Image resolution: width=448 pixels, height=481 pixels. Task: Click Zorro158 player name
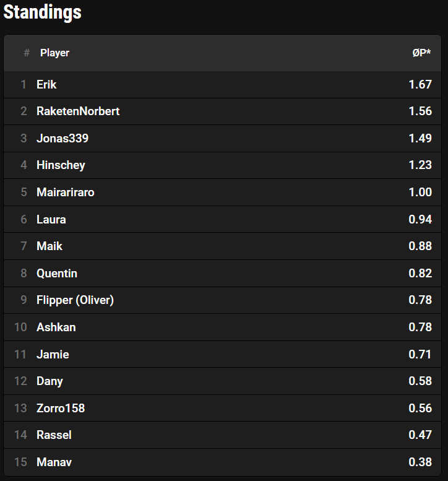pyautogui.click(x=61, y=408)
